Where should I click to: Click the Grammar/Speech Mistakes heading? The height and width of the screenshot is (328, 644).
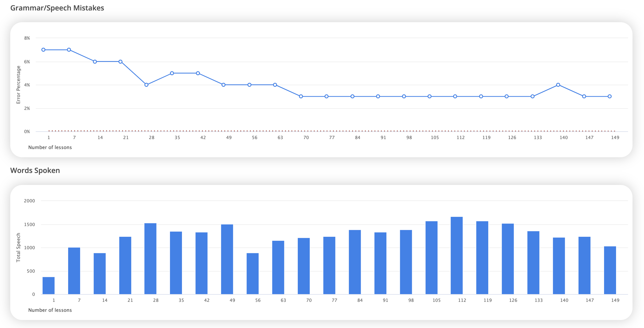57,8
